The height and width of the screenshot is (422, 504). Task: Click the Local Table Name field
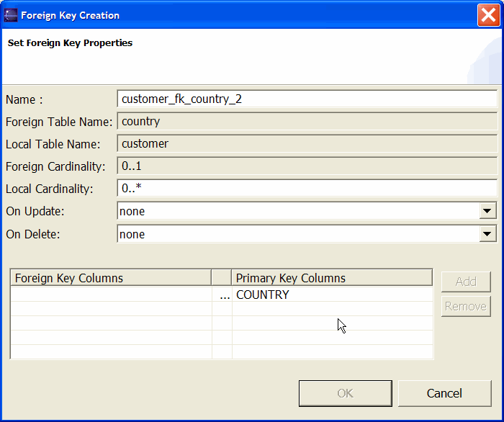(x=307, y=143)
